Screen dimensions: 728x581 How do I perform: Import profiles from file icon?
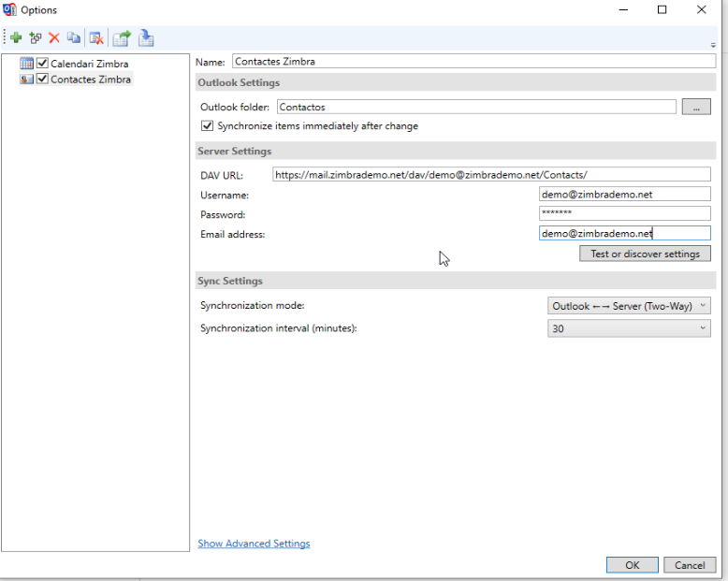pyautogui.click(x=146, y=38)
